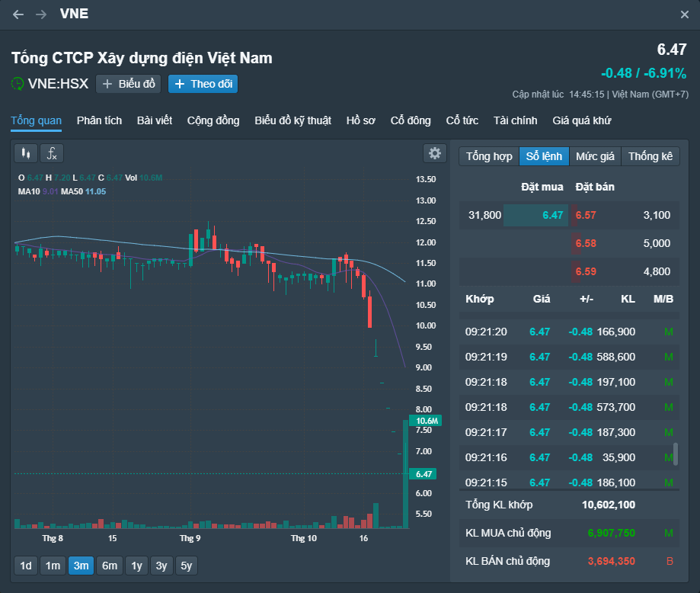
Task: Select the 09:21:17 trade row
Action: pos(569,432)
